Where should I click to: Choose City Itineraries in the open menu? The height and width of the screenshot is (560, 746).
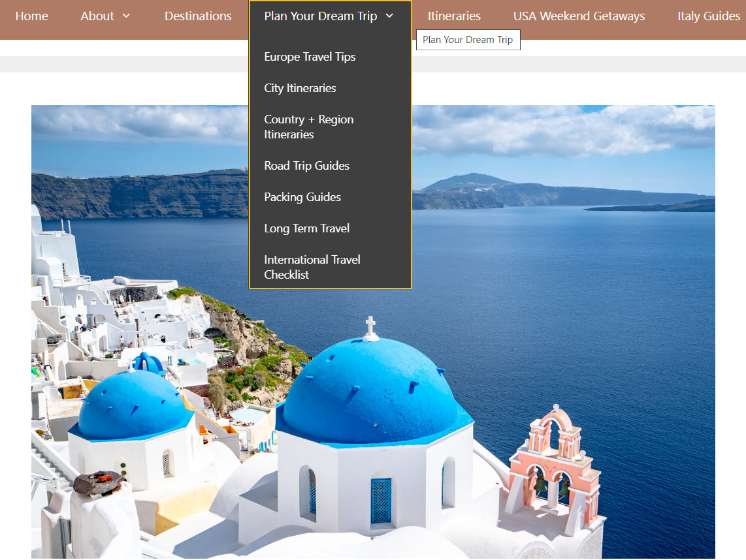click(300, 88)
